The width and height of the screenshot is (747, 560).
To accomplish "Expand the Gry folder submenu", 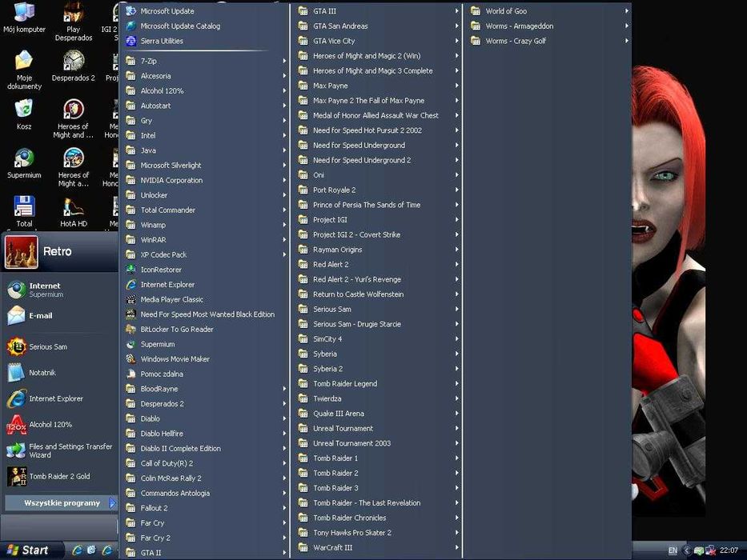I will (x=205, y=121).
